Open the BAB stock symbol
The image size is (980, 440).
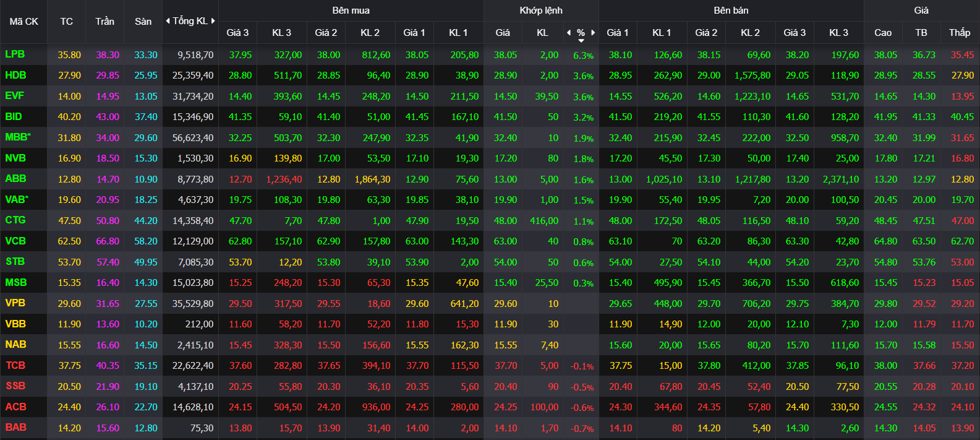click(15, 428)
